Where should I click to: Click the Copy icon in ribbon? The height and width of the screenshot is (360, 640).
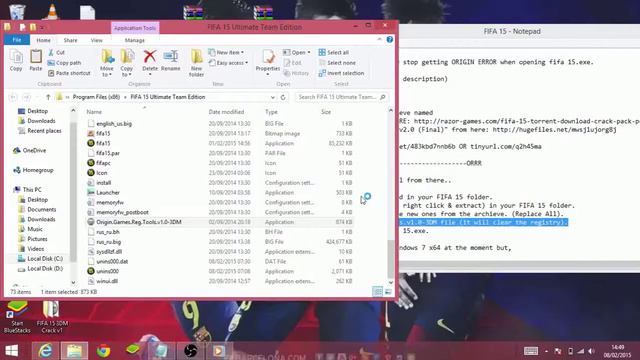[x=16, y=60]
